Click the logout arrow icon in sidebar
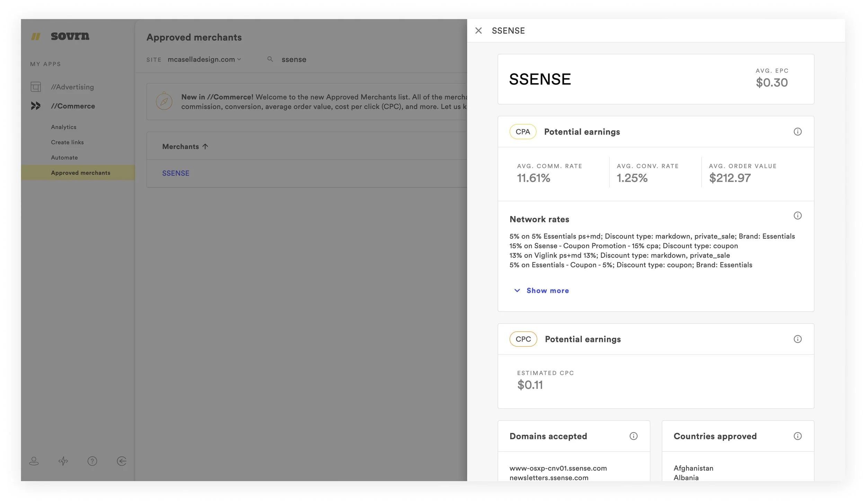The width and height of the screenshot is (866, 504). click(122, 461)
